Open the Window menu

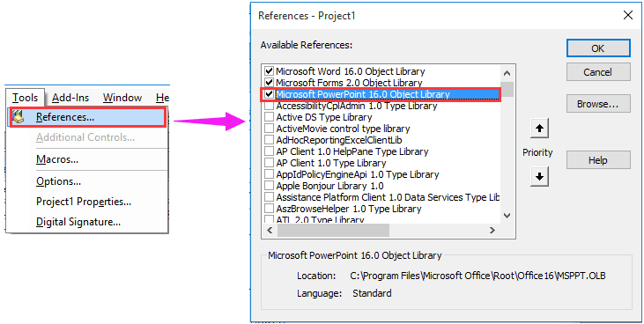pyautogui.click(x=122, y=98)
